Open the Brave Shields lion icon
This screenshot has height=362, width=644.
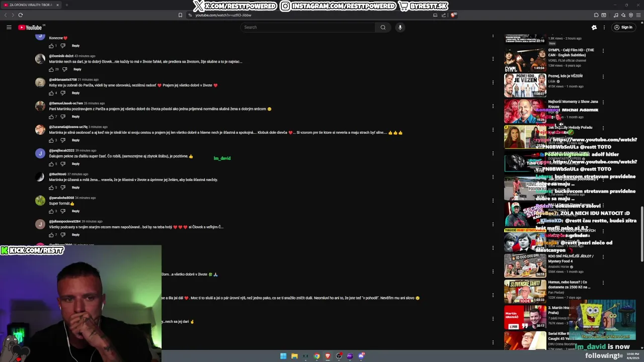[x=453, y=15]
